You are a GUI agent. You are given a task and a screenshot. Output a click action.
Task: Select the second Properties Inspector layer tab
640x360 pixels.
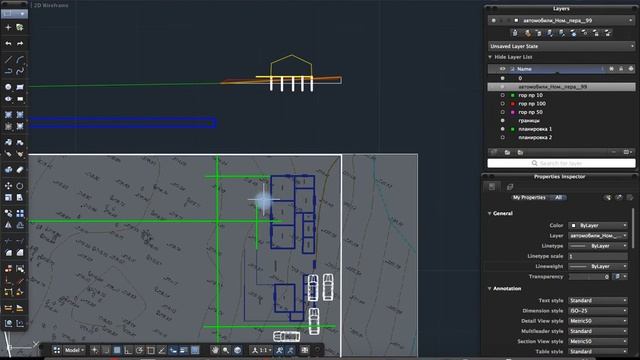coord(510,187)
